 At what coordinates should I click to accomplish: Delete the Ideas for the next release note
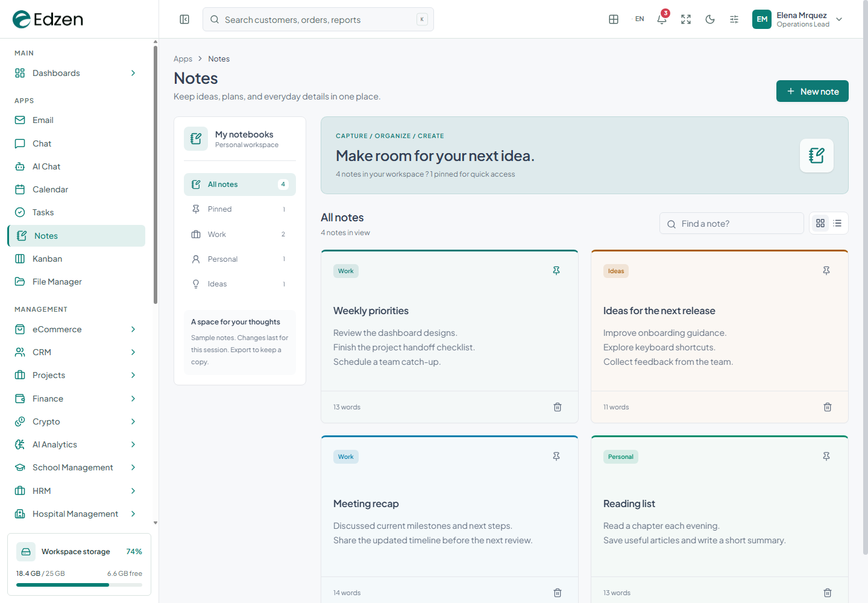click(828, 407)
